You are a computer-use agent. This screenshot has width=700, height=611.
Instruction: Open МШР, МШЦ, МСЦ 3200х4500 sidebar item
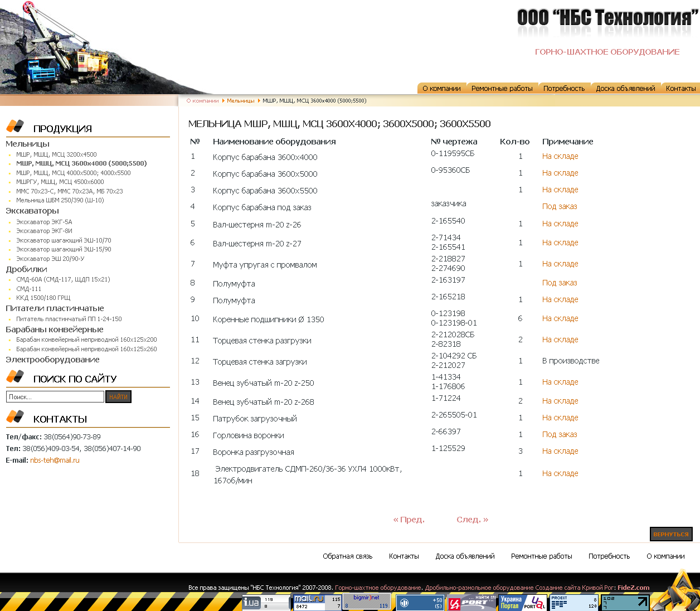(56, 154)
